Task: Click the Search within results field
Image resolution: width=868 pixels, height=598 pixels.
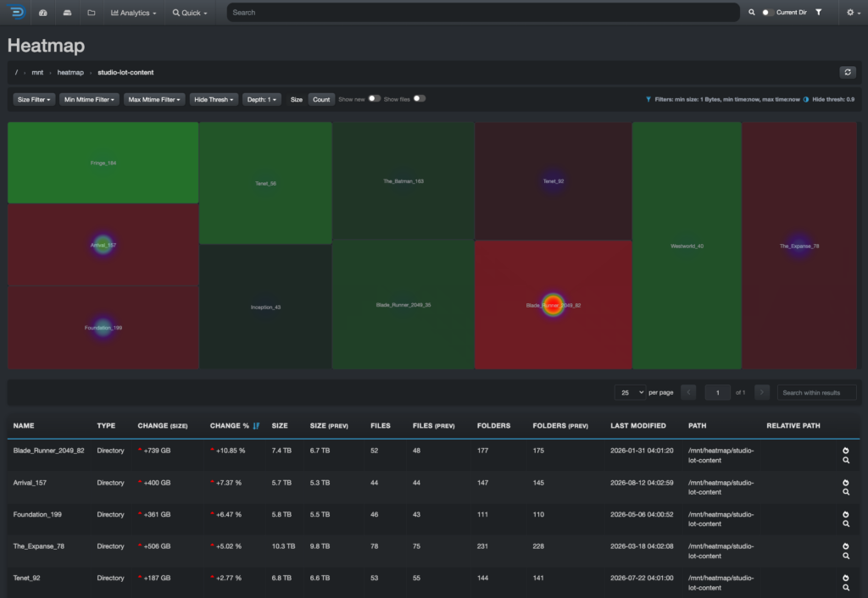Action: coord(816,393)
